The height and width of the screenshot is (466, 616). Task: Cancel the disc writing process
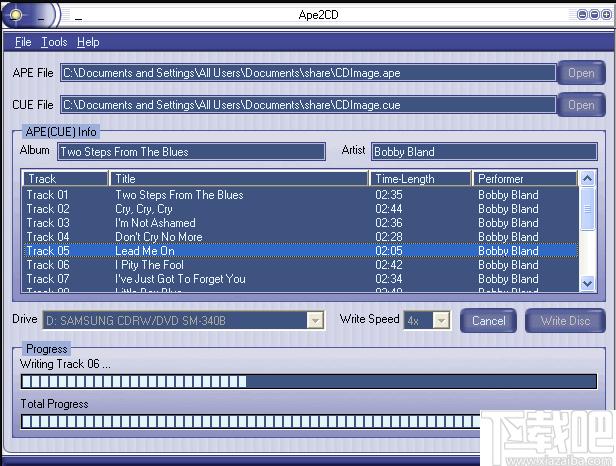(x=488, y=321)
